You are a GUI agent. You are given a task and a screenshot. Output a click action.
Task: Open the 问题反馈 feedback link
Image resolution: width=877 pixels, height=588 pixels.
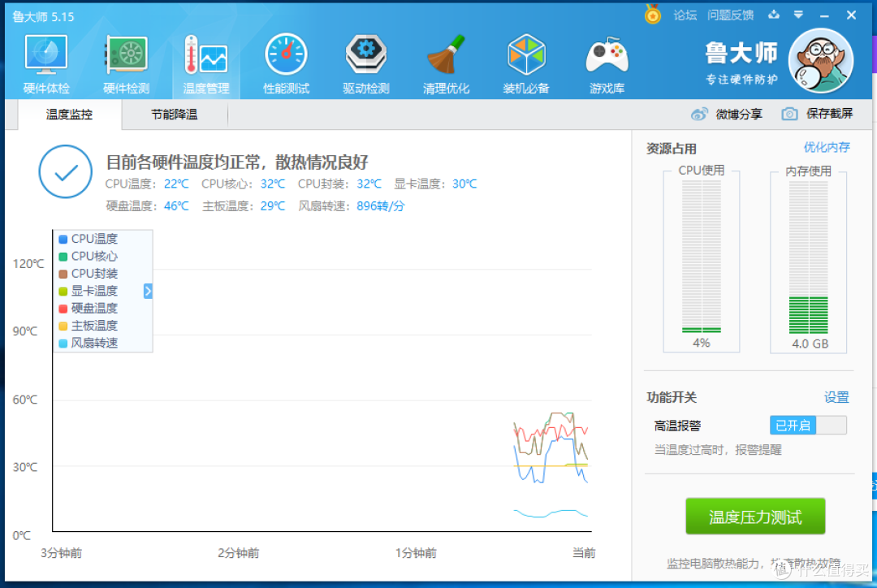coord(730,15)
